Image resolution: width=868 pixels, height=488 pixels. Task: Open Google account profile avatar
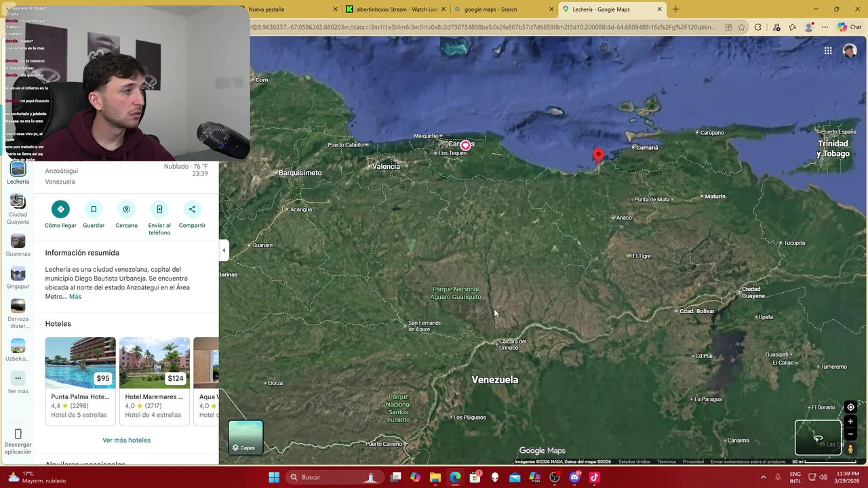[x=850, y=51]
